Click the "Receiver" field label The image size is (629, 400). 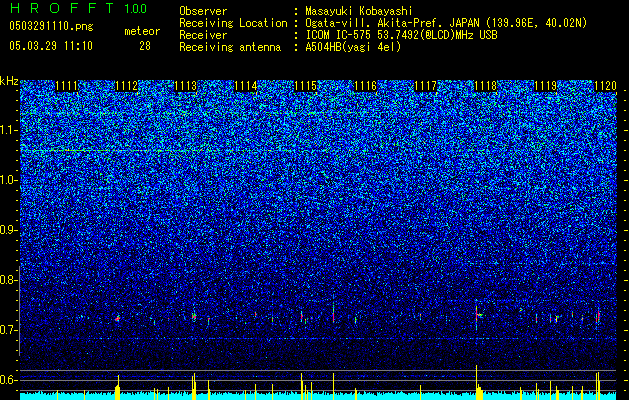[x=203, y=35]
